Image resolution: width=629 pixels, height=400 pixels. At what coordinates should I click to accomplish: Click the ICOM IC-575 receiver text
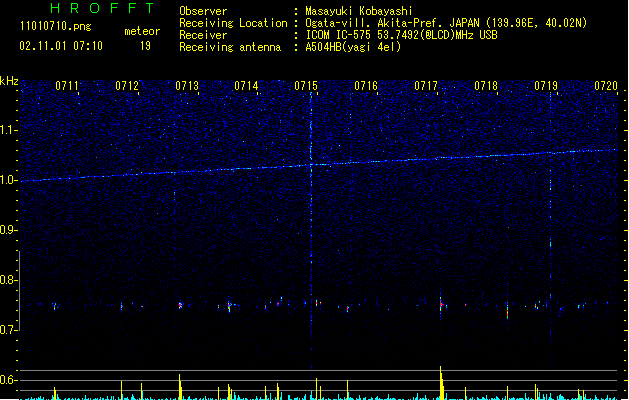point(401,35)
